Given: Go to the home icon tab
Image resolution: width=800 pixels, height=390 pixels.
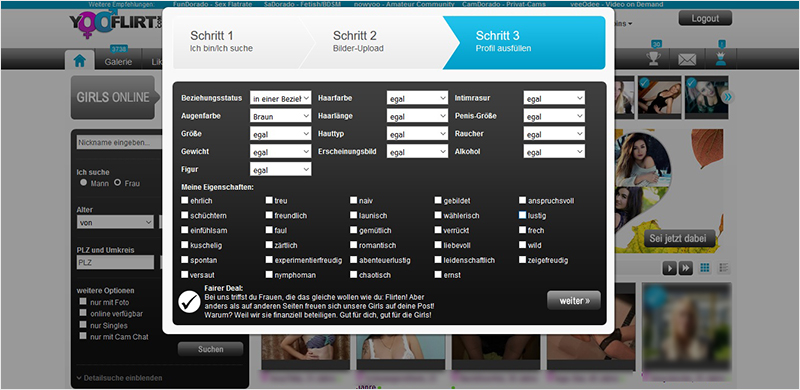Looking at the screenshot, I should (x=80, y=61).
